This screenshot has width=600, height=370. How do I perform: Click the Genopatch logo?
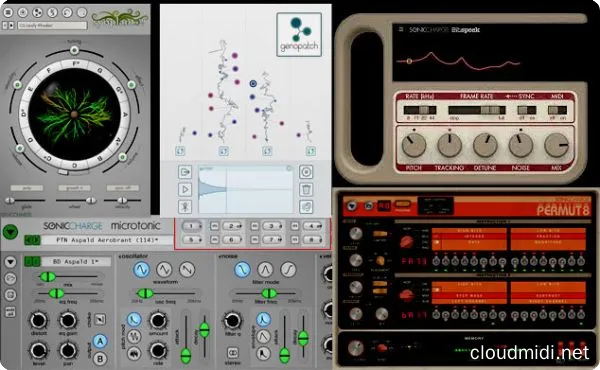click(x=299, y=34)
